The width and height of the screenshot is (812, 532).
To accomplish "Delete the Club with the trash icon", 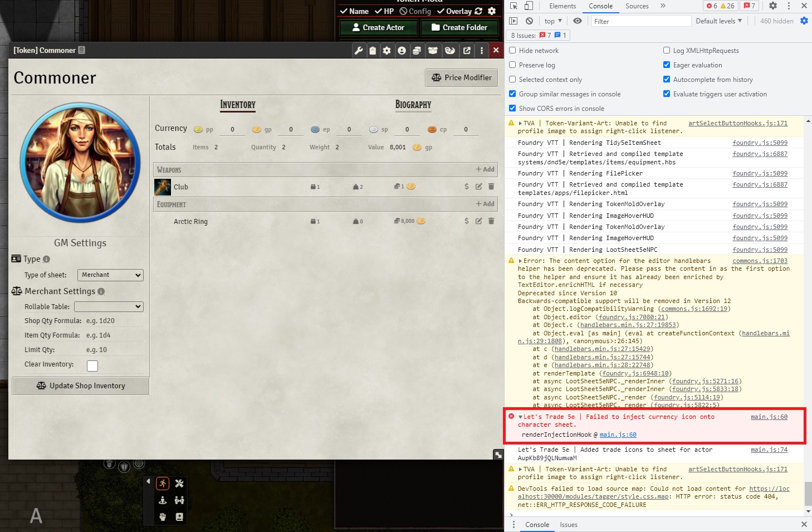I will coord(491,187).
